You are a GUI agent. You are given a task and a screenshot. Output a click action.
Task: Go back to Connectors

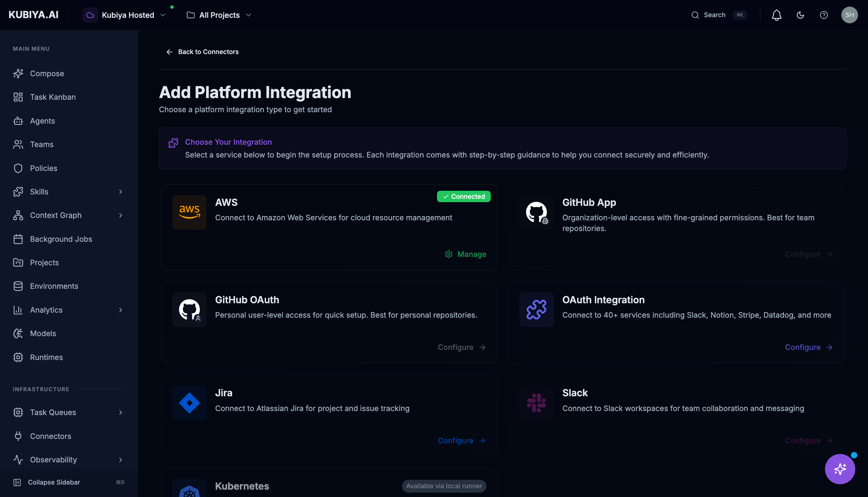pos(202,52)
